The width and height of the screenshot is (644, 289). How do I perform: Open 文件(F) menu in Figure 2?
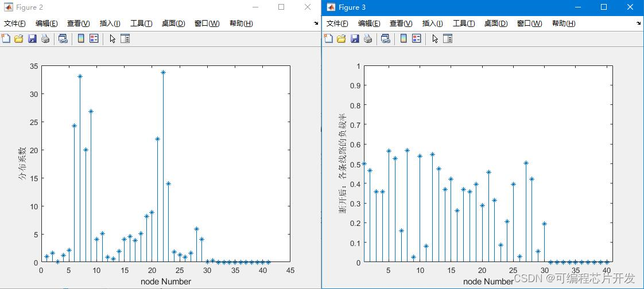click(x=14, y=24)
